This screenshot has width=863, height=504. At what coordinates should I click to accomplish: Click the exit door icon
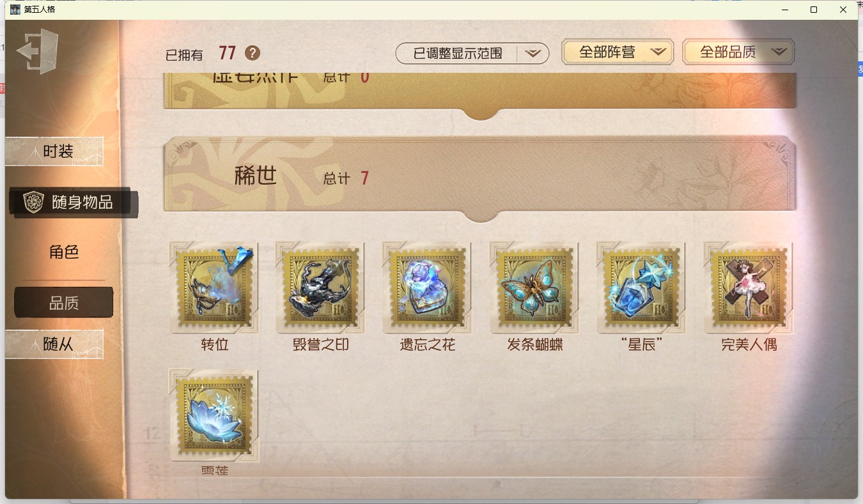click(x=38, y=51)
